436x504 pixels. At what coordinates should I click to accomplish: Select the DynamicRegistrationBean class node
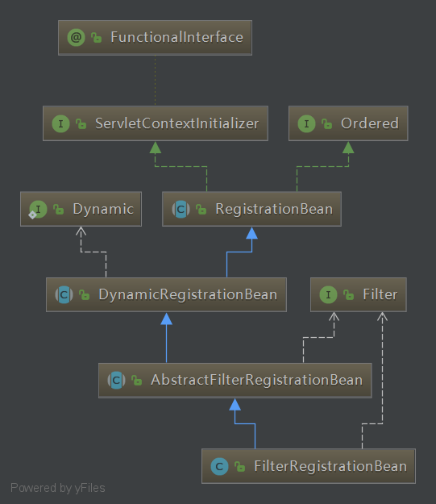(167, 295)
